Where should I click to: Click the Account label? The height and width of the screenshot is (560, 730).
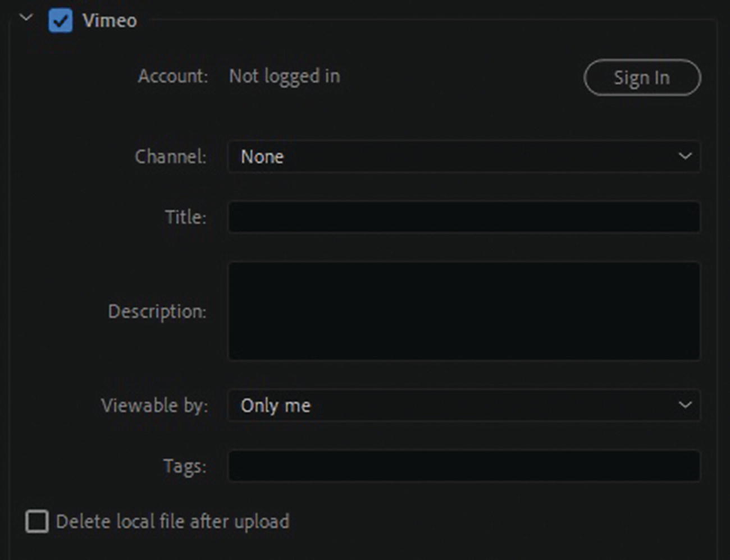coord(173,76)
